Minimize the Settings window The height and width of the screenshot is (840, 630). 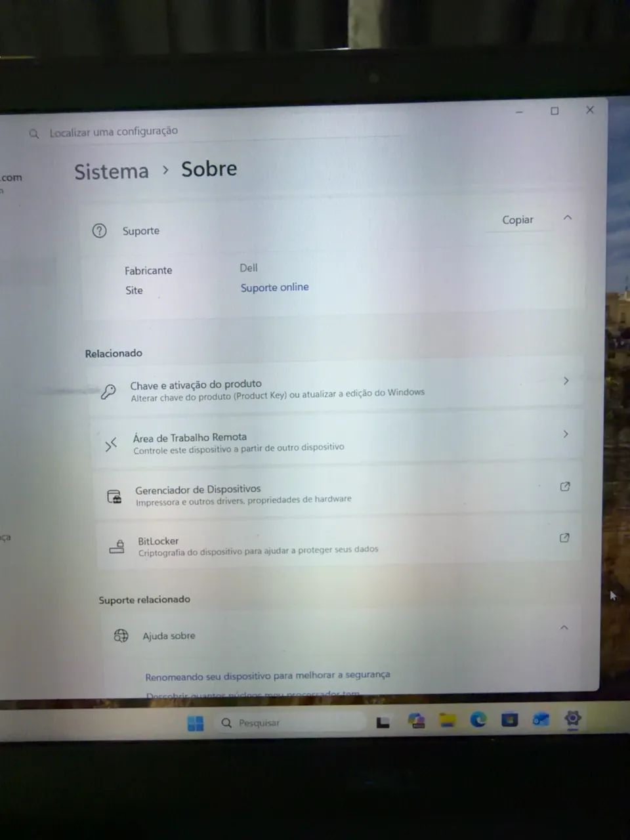tap(519, 112)
